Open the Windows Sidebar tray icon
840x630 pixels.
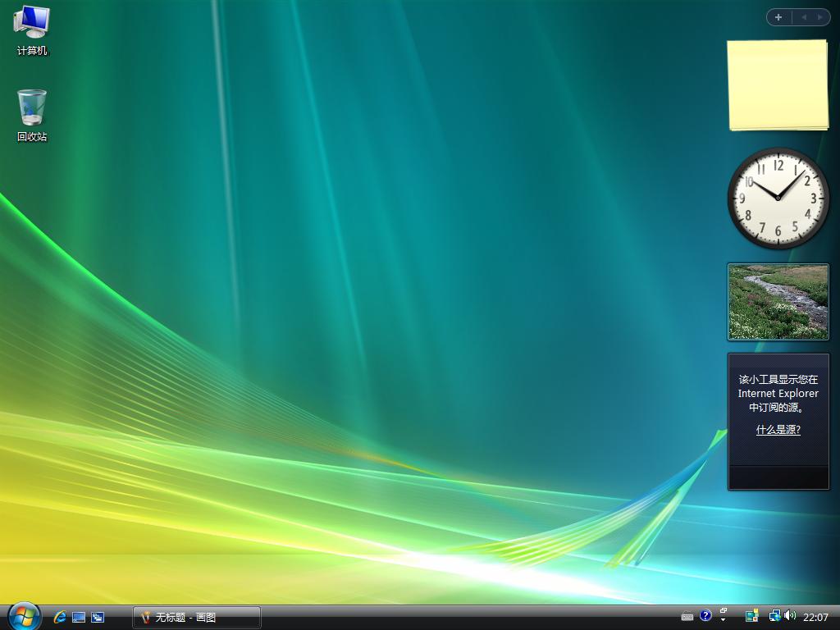(x=751, y=616)
